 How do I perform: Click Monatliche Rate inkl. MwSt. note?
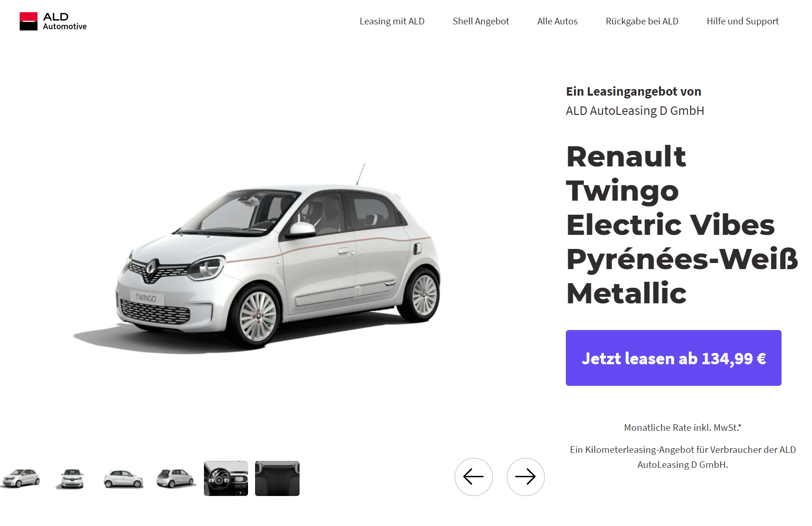point(683,428)
